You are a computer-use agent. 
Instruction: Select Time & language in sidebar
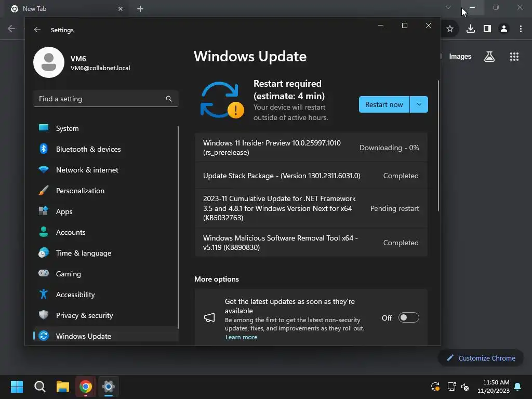point(105,253)
